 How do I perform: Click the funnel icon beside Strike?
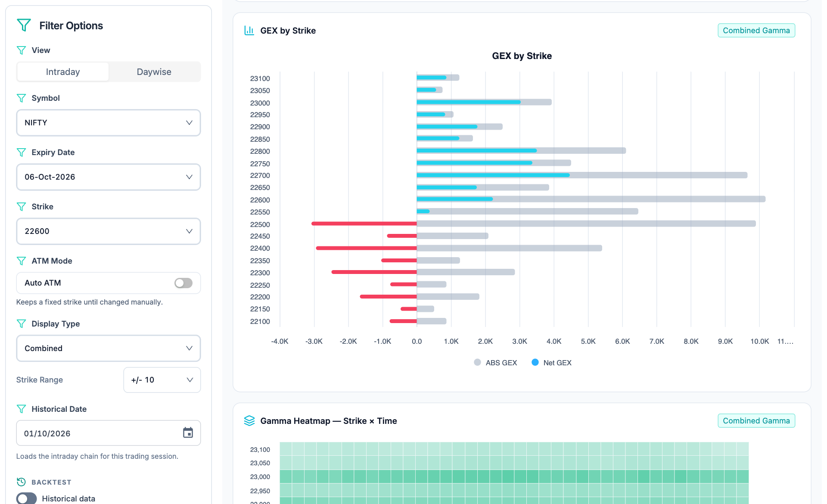21,207
